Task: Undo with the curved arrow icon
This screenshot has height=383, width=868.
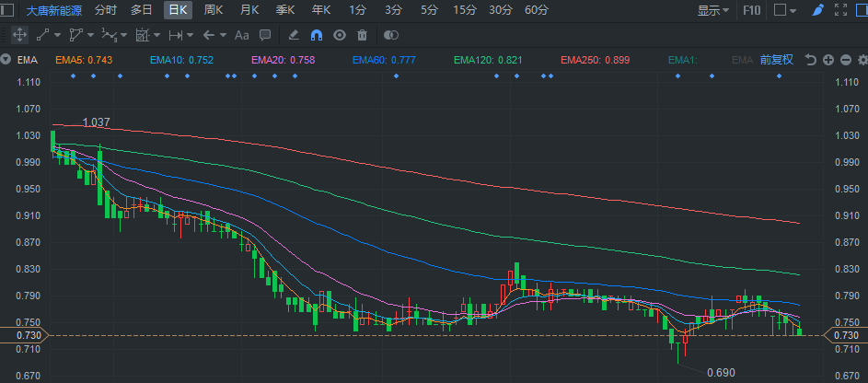Action: [x=811, y=60]
